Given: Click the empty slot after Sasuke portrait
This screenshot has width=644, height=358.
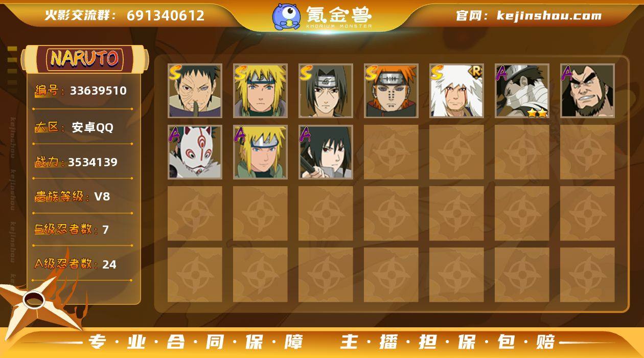Looking at the screenshot, I should (x=391, y=152).
